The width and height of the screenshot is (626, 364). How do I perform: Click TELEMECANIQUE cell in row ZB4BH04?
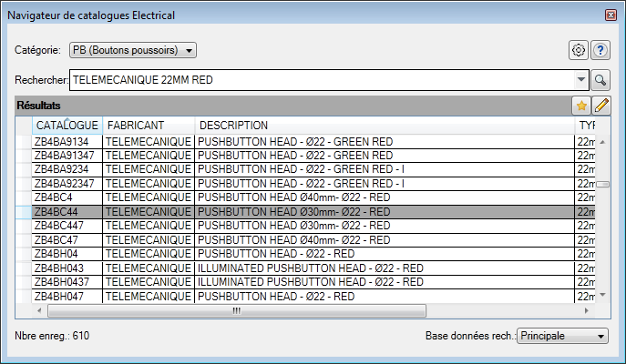pos(149,254)
